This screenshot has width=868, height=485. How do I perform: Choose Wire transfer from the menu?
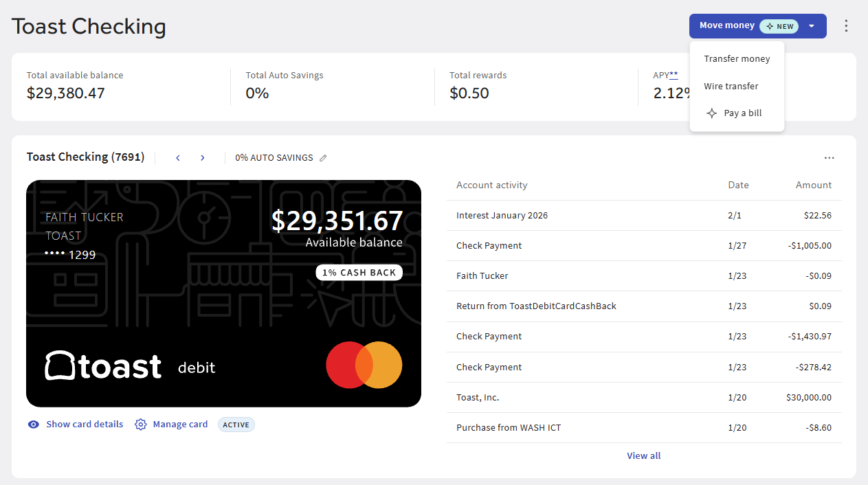[731, 87]
